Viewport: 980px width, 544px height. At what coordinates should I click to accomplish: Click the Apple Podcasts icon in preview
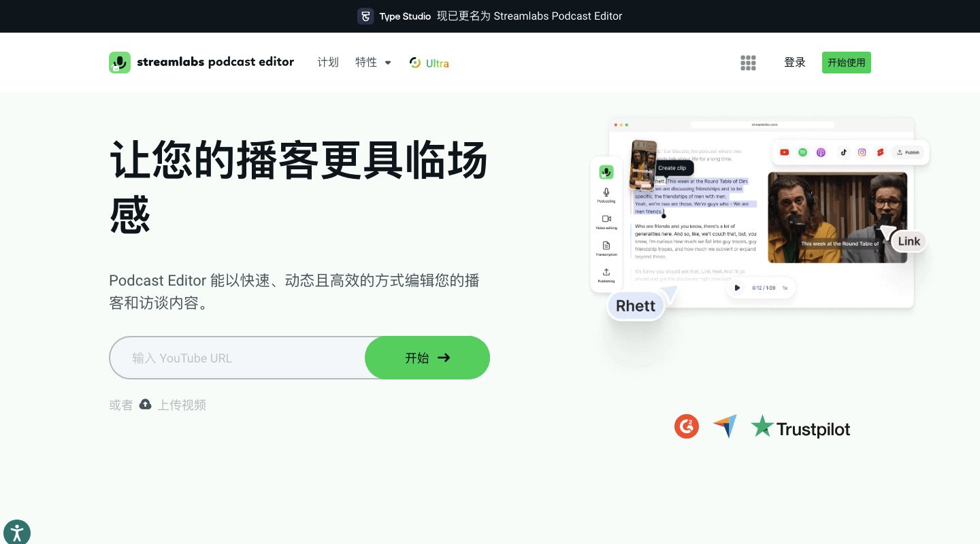click(x=821, y=152)
